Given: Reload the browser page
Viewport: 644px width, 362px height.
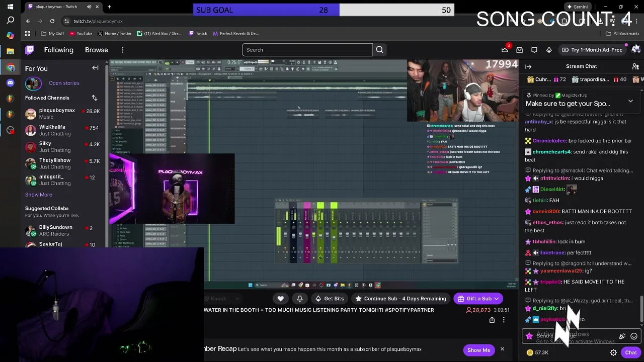Looking at the screenshot, I should (x=52, y=21).
